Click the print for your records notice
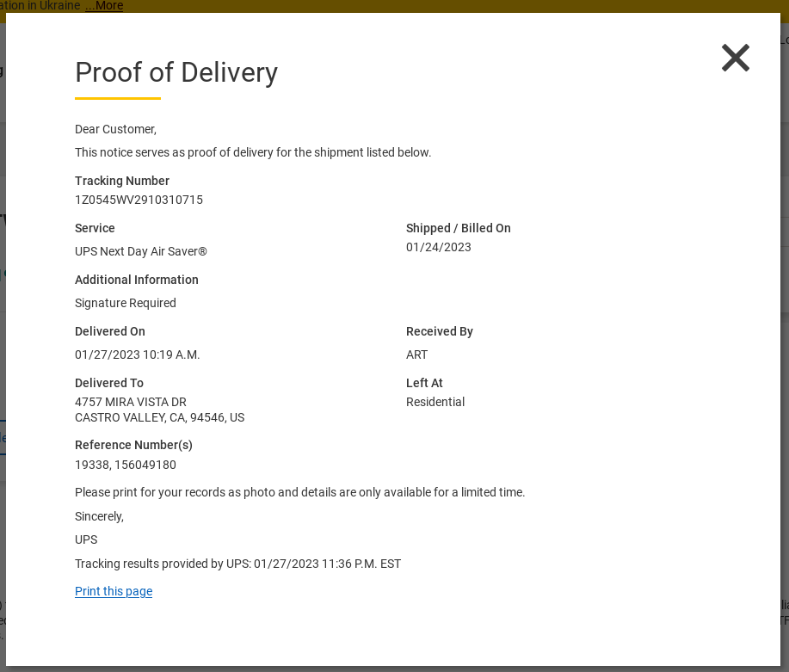The height and width of the screenshot is (672, 789). (x=300, y=492)
